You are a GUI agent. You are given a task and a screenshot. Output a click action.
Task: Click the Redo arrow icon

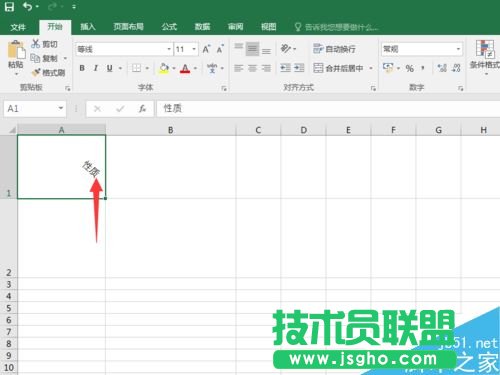coord(53,7)
